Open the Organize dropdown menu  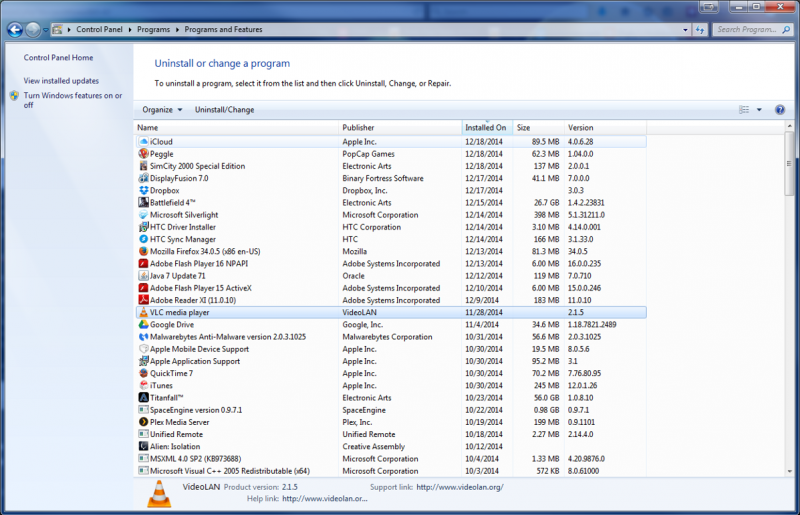[162, 110]
